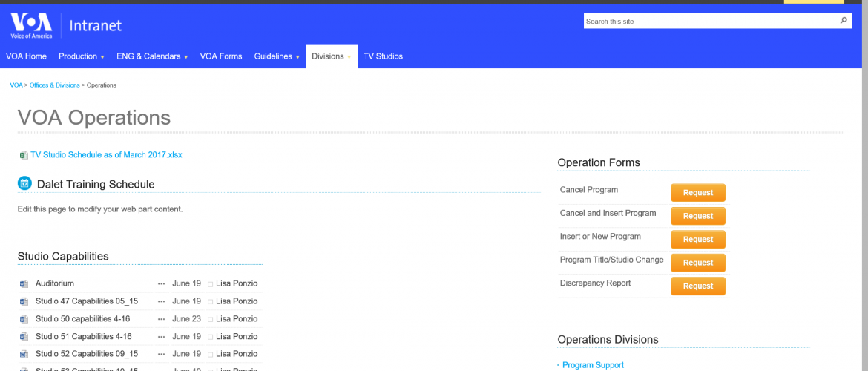The height and width of the screenshot is (371, 868).
Task: Open the TV Studios menu item
Action: tap(383, 56)
